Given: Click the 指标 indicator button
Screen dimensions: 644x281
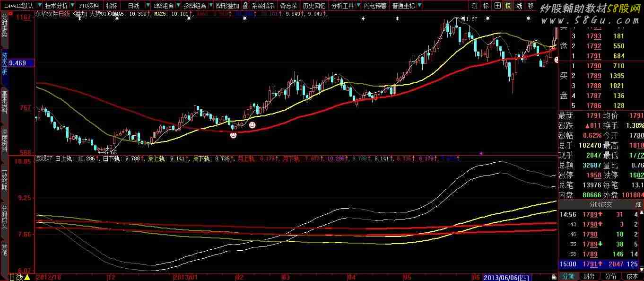Looking at the screenshot, I should (112, 6).
